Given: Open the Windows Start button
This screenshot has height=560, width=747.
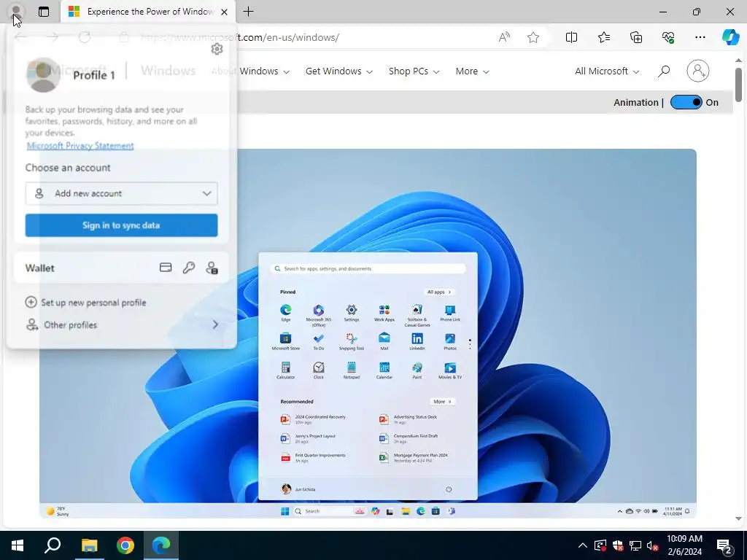Looking at the screenshot, I should click(x=18, y=545).
